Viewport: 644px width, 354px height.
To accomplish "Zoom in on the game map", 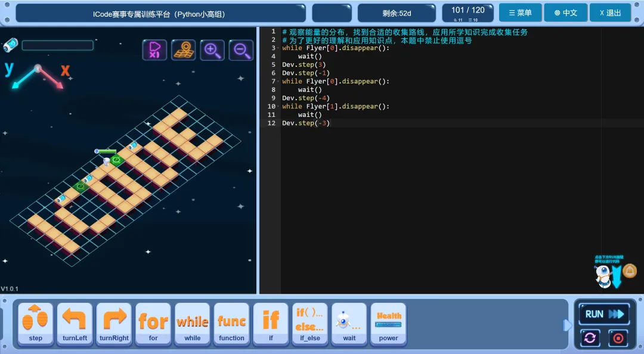I will [x=212, y=50].
